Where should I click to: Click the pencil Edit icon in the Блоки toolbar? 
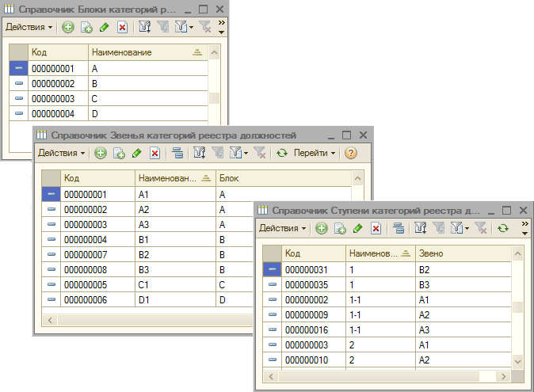tap(104, 27)
